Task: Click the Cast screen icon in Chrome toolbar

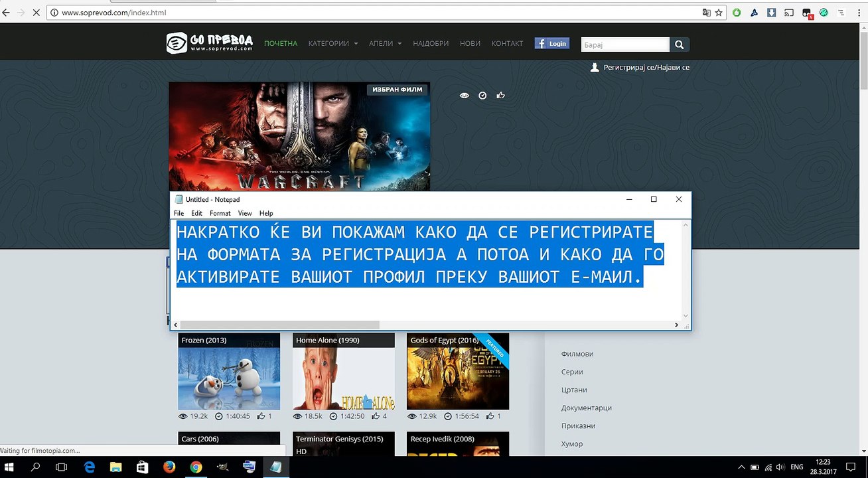Action: click(x=789, y=13)
